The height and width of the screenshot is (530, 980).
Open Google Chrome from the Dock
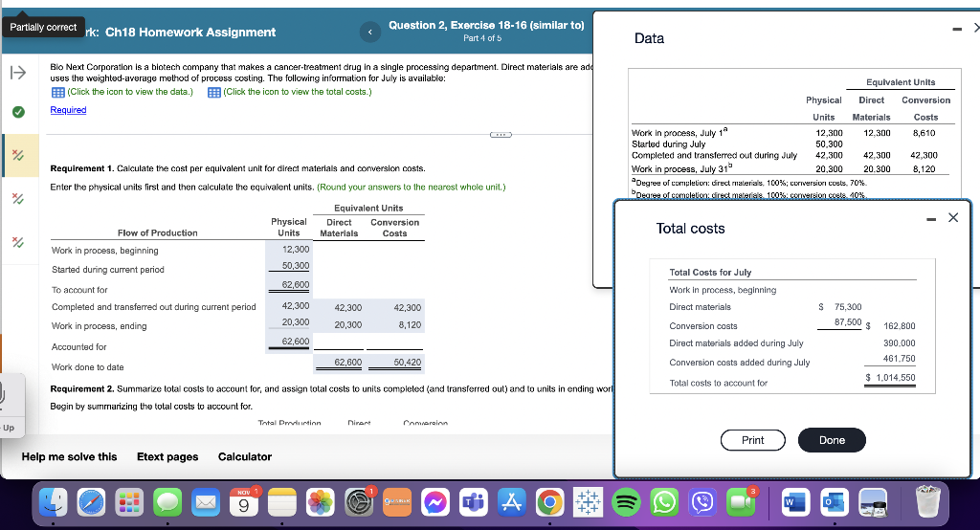tap(549, 502)
